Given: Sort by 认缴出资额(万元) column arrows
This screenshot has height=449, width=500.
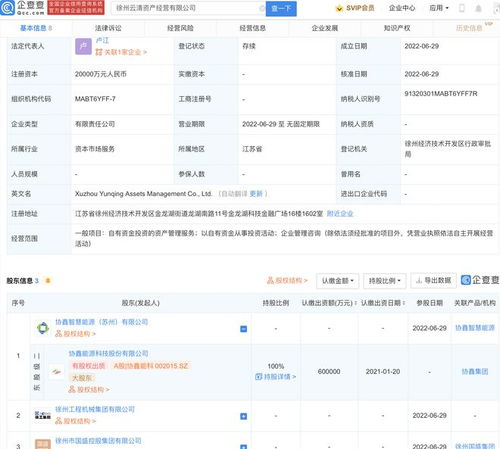Looking at the screenshot, I should pyautogui.click(x=356, y=303).
